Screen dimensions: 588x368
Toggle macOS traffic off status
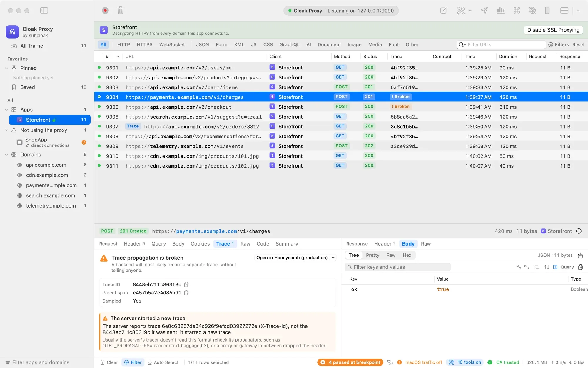[x=420, y=362]
